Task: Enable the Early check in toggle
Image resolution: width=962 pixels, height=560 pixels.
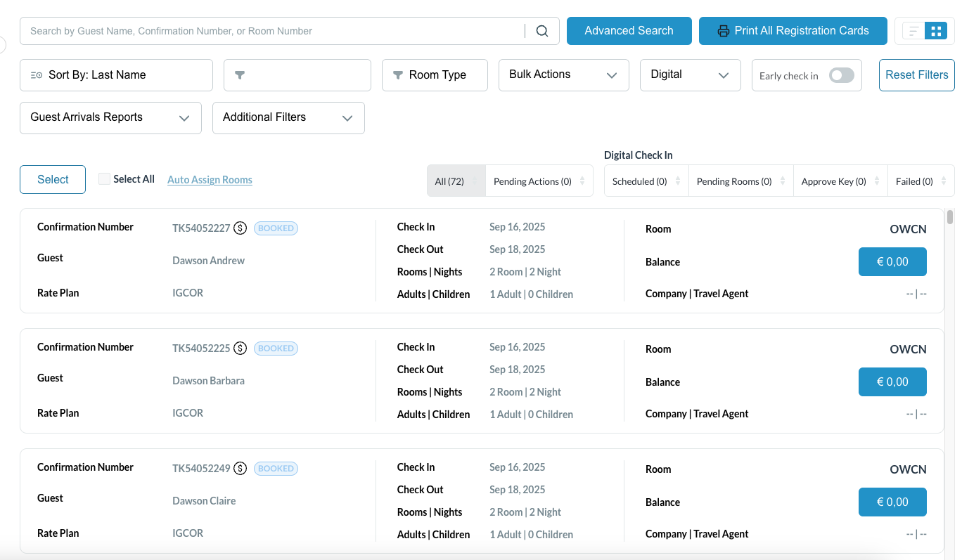Action: [841, 75]
